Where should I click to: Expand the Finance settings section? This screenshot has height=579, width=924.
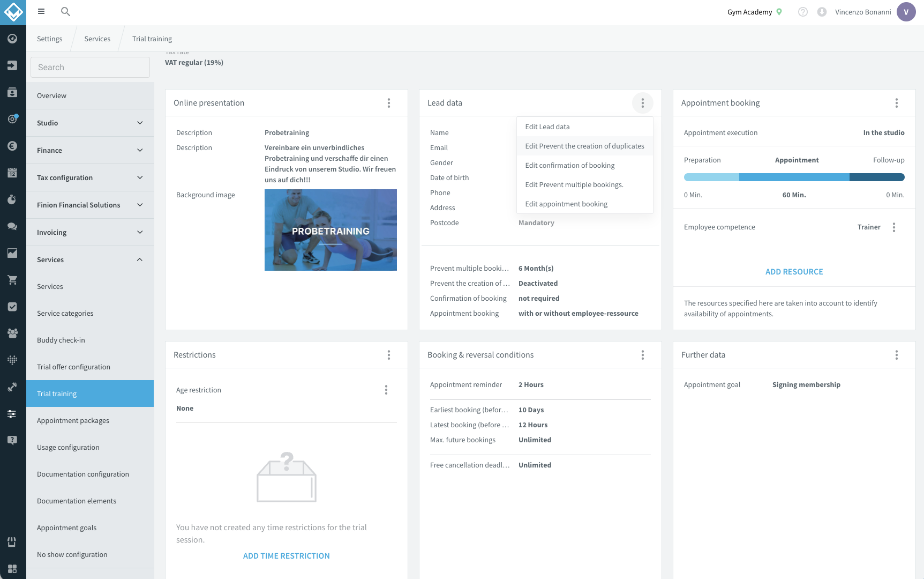[90, 150]
